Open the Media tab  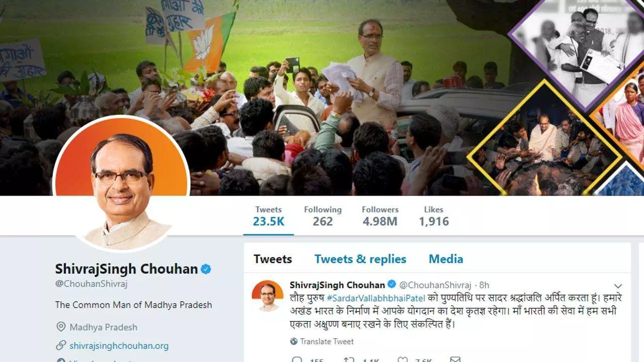446,259
